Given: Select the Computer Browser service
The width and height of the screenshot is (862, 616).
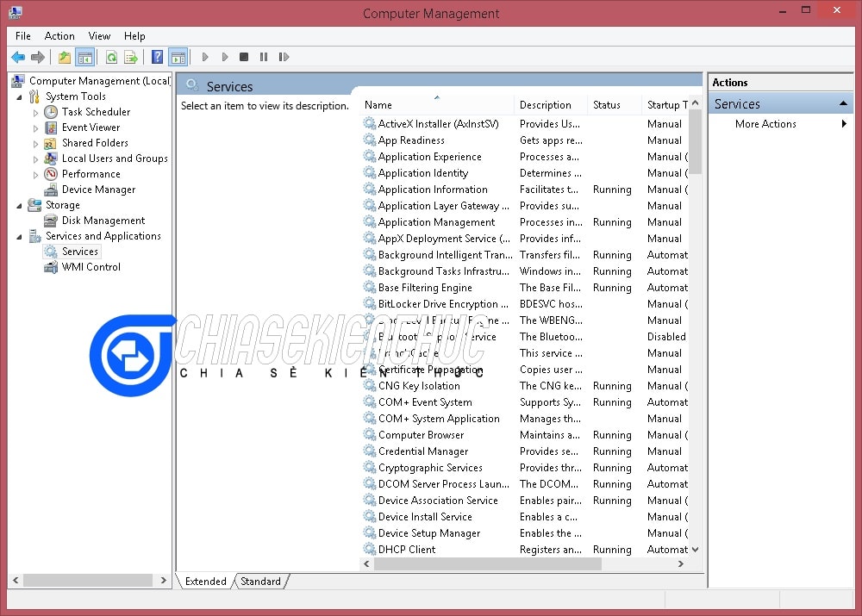Looking at the screenshot, I should point(422,435).
